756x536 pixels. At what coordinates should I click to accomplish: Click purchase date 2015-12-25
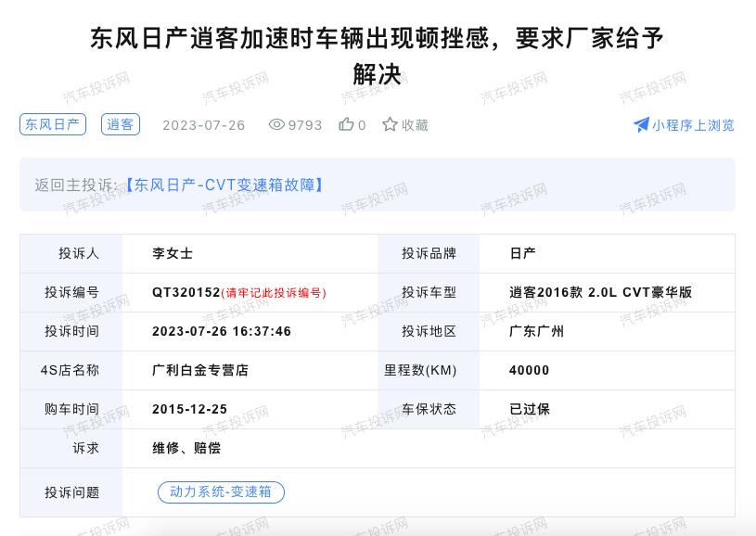click(x=190, y=409)
